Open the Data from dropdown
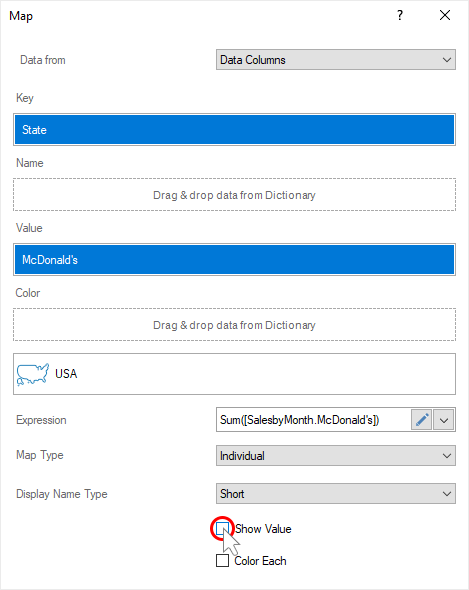469x590 pixels. (x=336, y=59)
